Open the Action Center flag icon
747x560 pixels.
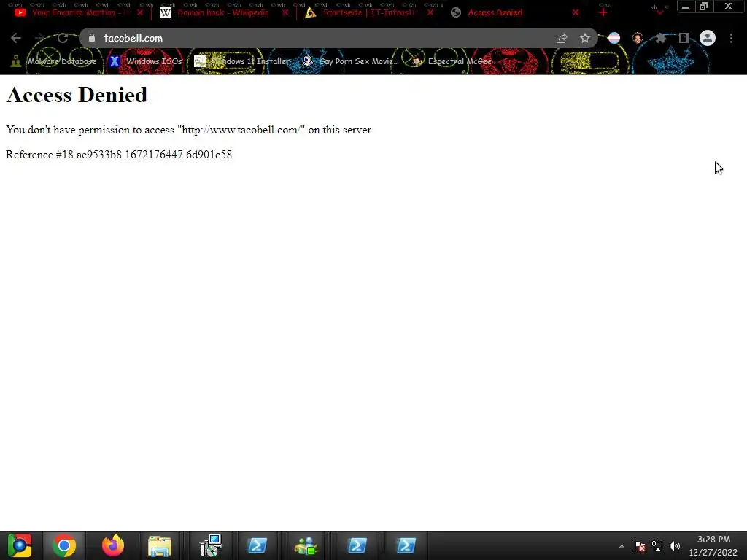coord(640,546)
